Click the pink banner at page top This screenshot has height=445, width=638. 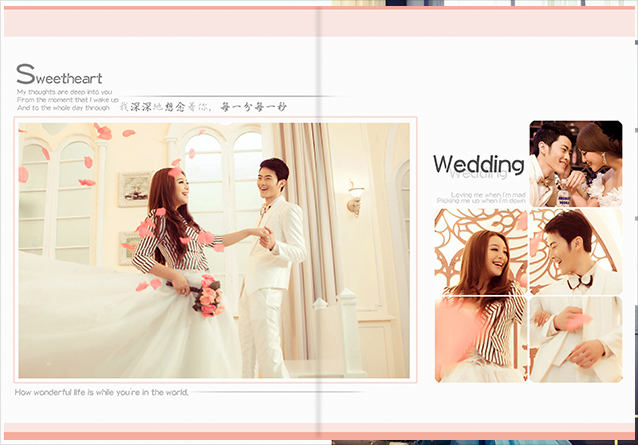[x=319, y=22]
